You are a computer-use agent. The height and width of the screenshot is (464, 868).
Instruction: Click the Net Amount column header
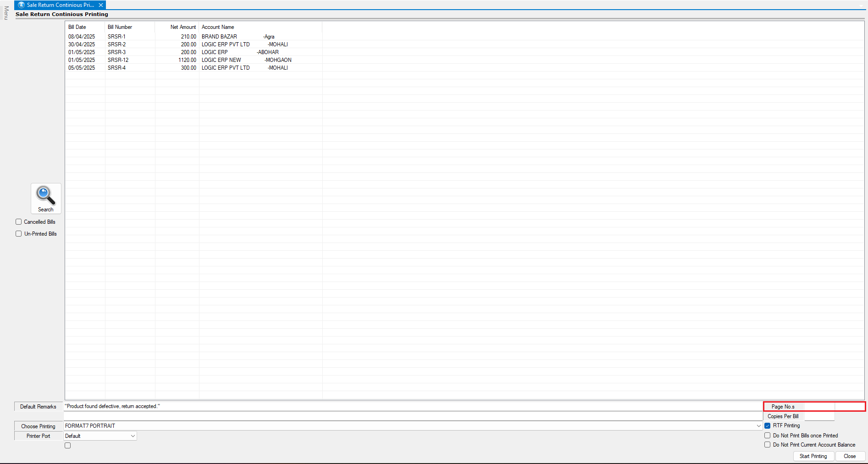[x=182, y=27]
